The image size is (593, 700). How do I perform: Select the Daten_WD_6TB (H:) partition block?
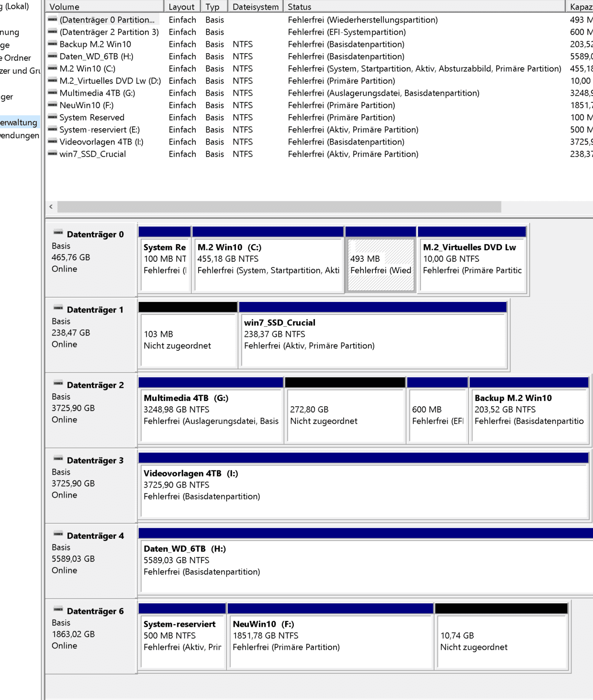(x=366, y=561)
